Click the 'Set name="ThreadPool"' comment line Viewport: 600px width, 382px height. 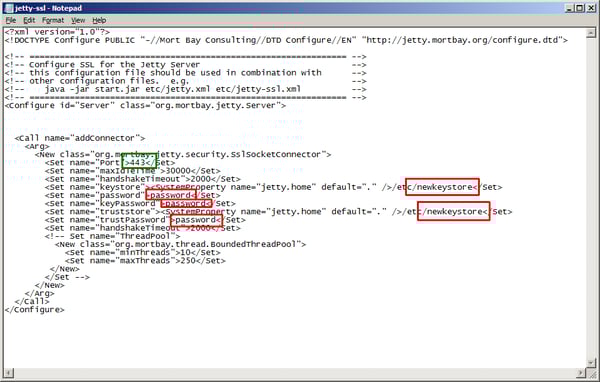tap(112, 236)
